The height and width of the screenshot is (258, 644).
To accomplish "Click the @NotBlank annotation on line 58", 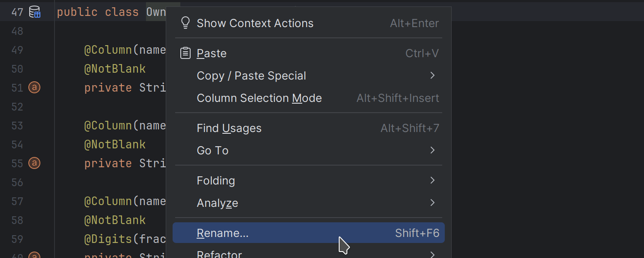I will click(115, 220).
